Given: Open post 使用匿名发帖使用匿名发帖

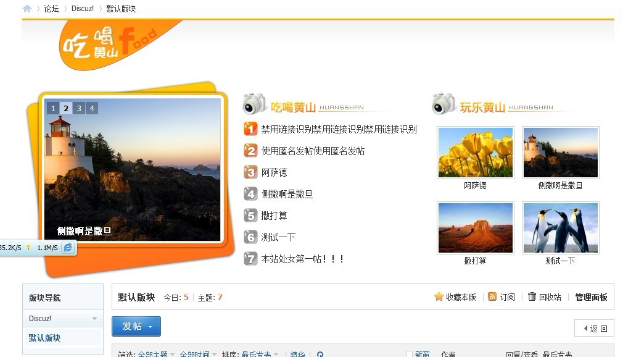Looking at the screenshot, I should click(x=313, y=151).
